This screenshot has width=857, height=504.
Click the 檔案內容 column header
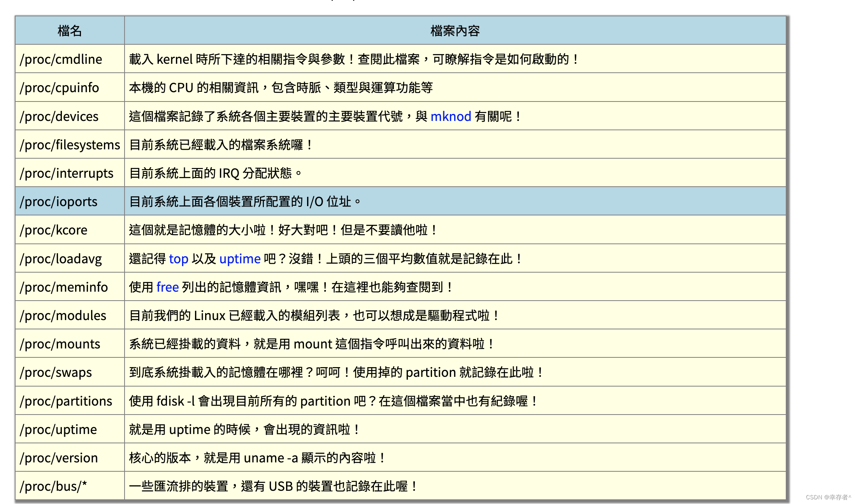coord(455,31)
